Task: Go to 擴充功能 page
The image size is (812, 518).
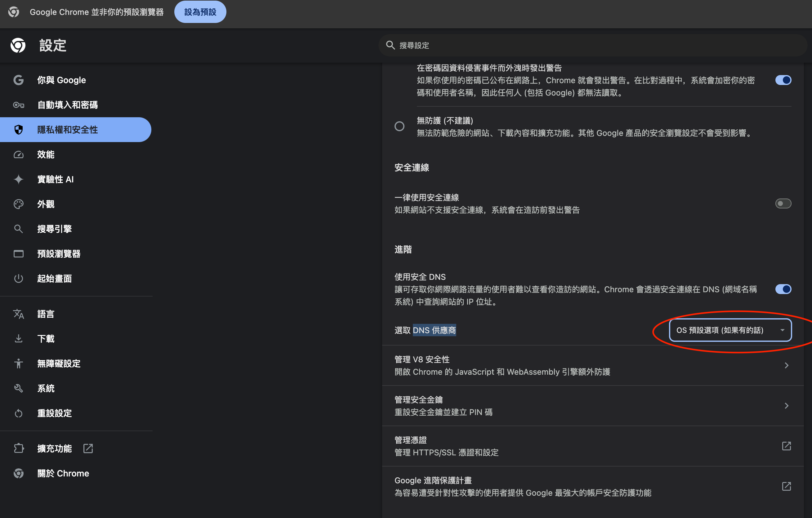Action: pyautogui.click(x=76, y=448)
